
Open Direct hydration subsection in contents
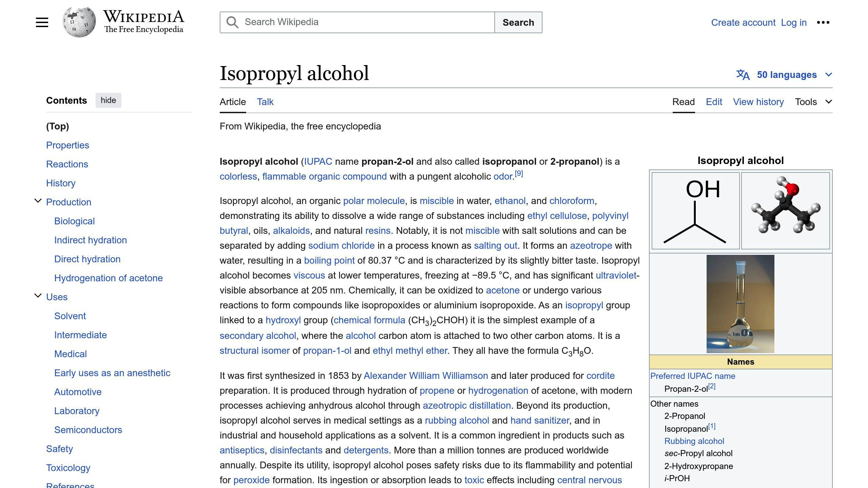pos(87,259)
